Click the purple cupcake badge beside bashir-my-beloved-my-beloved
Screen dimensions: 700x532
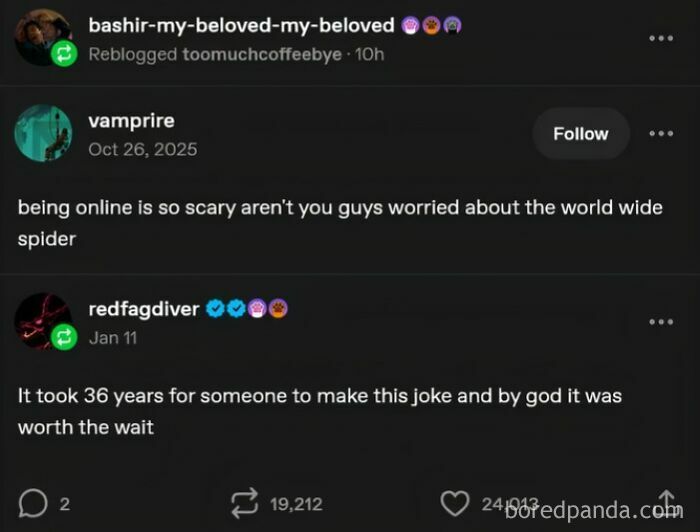pyautogui.click(x=410, y=25)
